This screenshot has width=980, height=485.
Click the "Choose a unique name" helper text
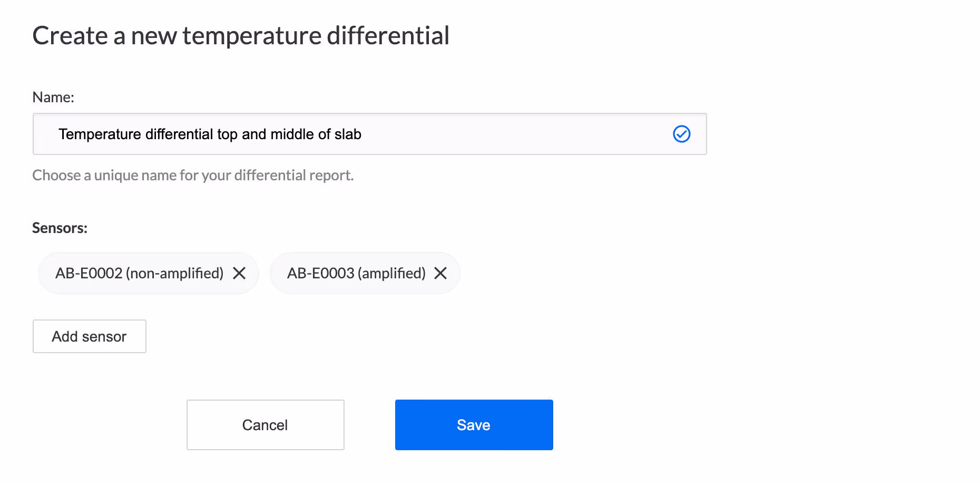[x=193, y=175]
